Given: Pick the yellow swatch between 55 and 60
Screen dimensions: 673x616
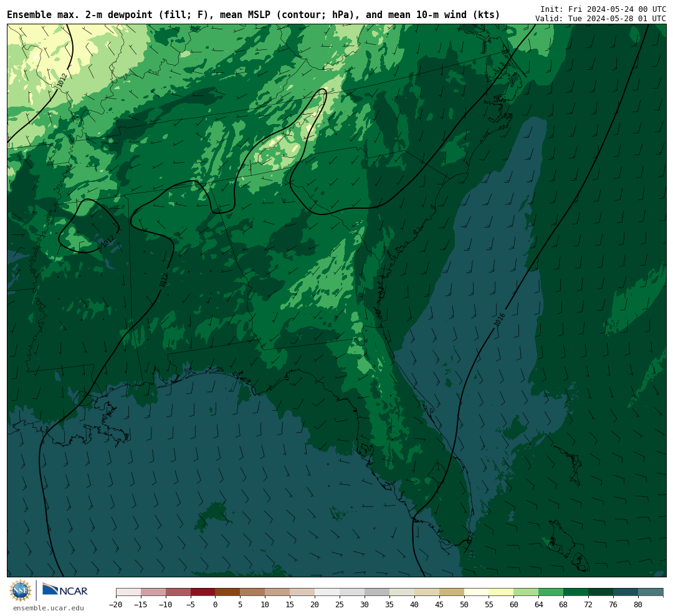Looking at the screenshot, I should [502, 592].
